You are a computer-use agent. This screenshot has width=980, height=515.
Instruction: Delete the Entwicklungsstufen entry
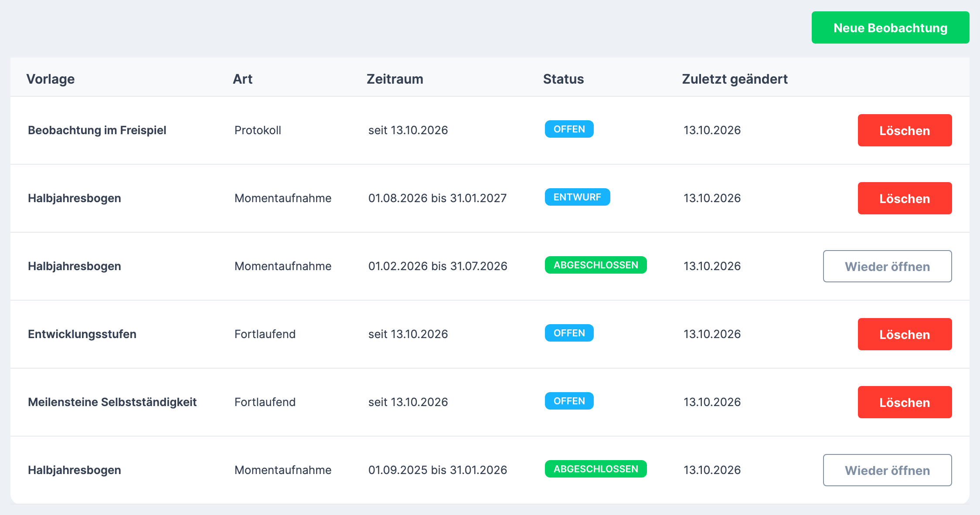coord(905,334)
